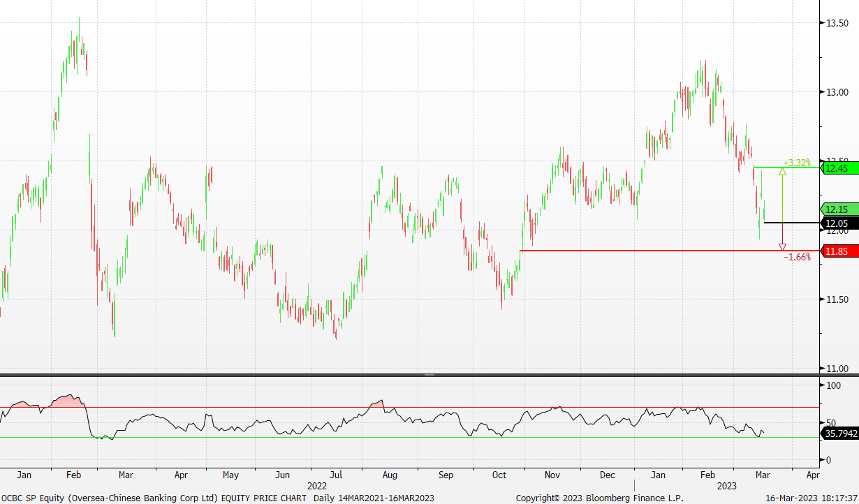Select the Jun label on the time axis
The height and width of the screenshot is (504, 859).
[283, 475]
